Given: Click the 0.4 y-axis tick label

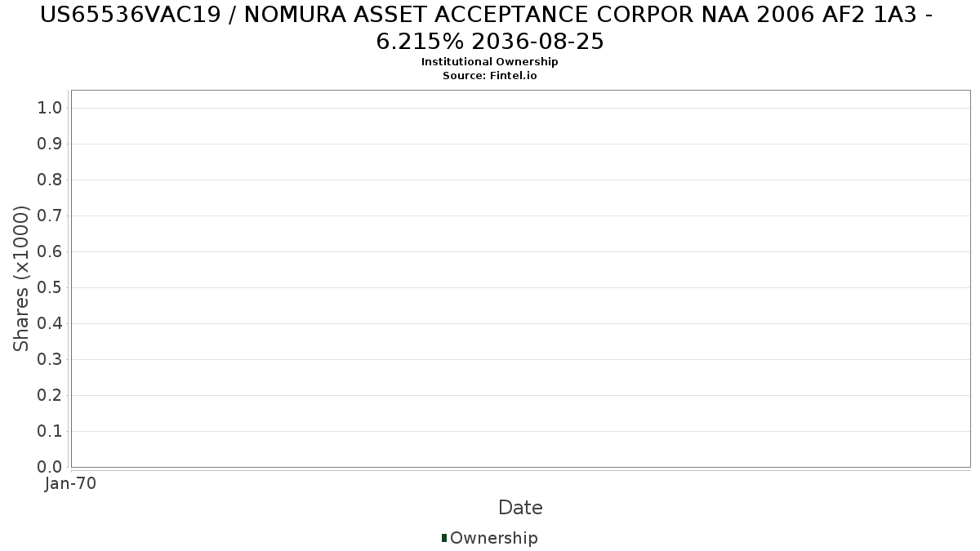Looking at the screenshot, I should (x=50, y=323).
